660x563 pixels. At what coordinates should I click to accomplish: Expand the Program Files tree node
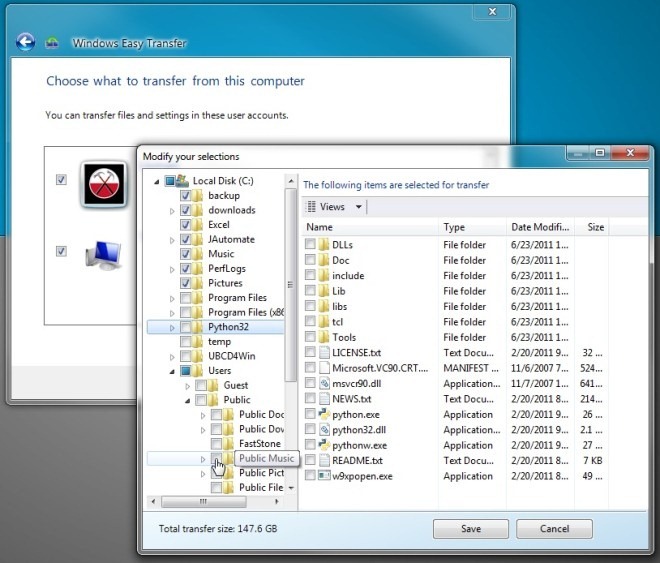171,298
